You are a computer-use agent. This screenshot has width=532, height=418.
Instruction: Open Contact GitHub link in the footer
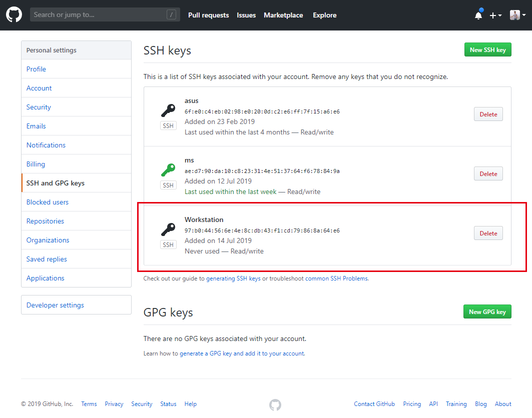(374, 404)
